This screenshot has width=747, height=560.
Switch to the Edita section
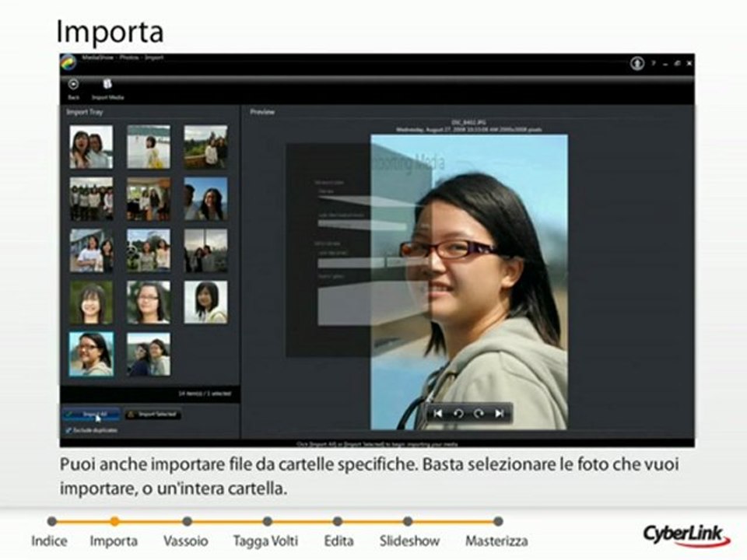pos(338,541)
